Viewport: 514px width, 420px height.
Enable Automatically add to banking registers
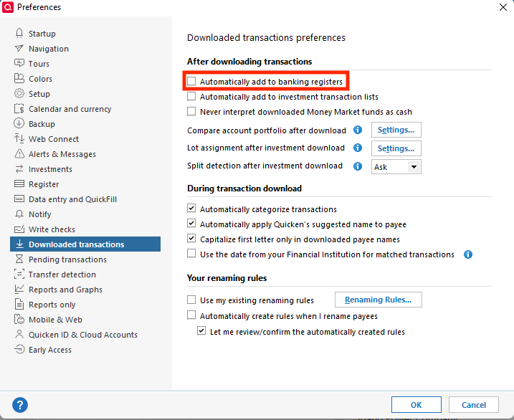[191, 81]
